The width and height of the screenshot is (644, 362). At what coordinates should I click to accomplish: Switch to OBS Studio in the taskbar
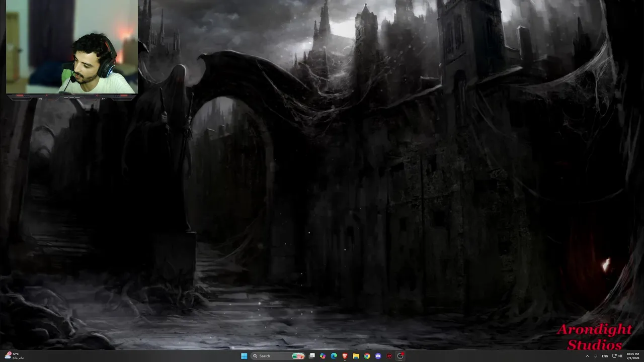[x=400, y=356]
